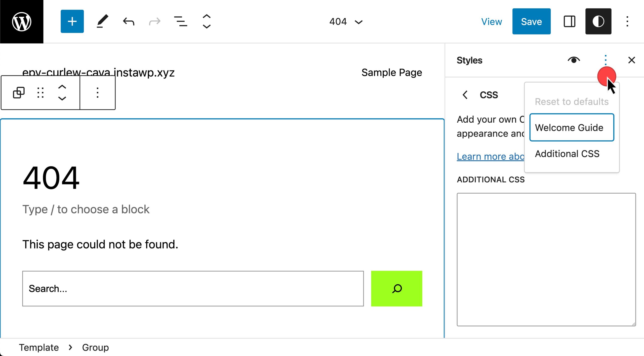Click the top toolbar up-down arrows icon
Screen dimensions: 644x356
click(207, 21)
